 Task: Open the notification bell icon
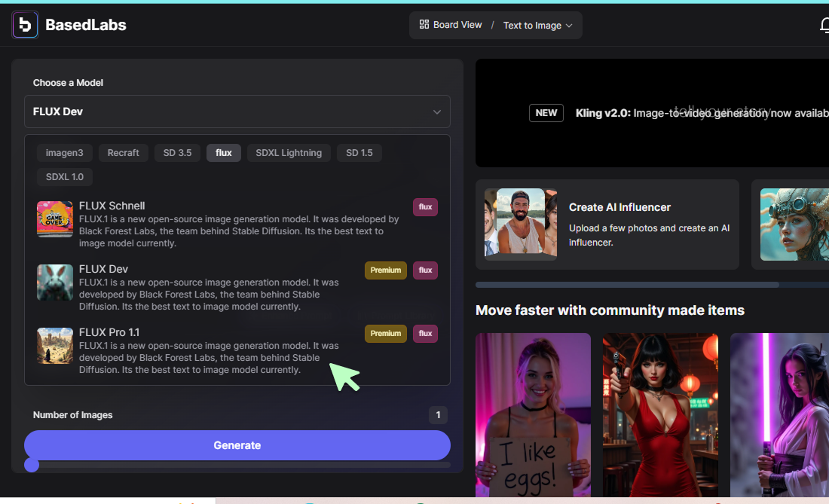(x=824, y=25)
